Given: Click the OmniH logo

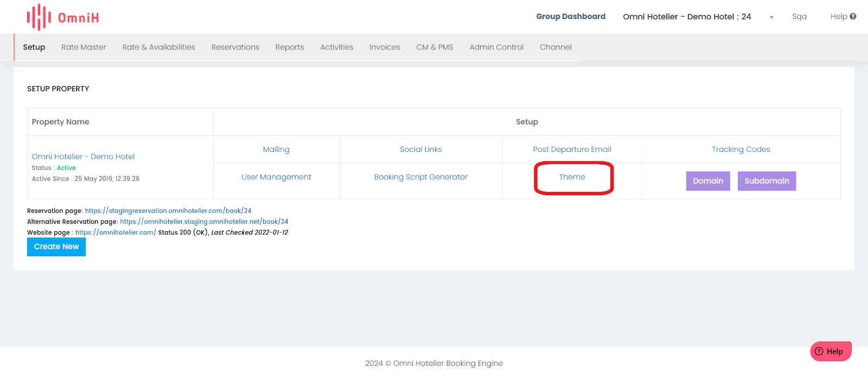Looking at the screenshot, I should (63, 17).
